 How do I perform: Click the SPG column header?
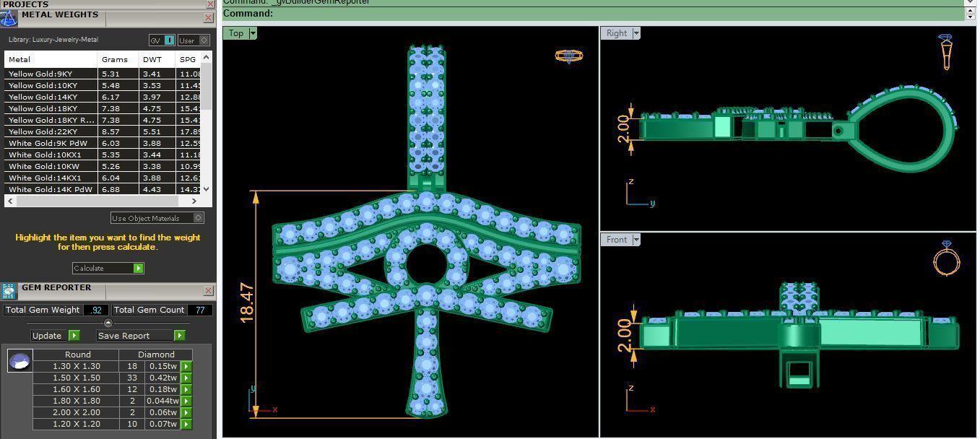(188, 59)
